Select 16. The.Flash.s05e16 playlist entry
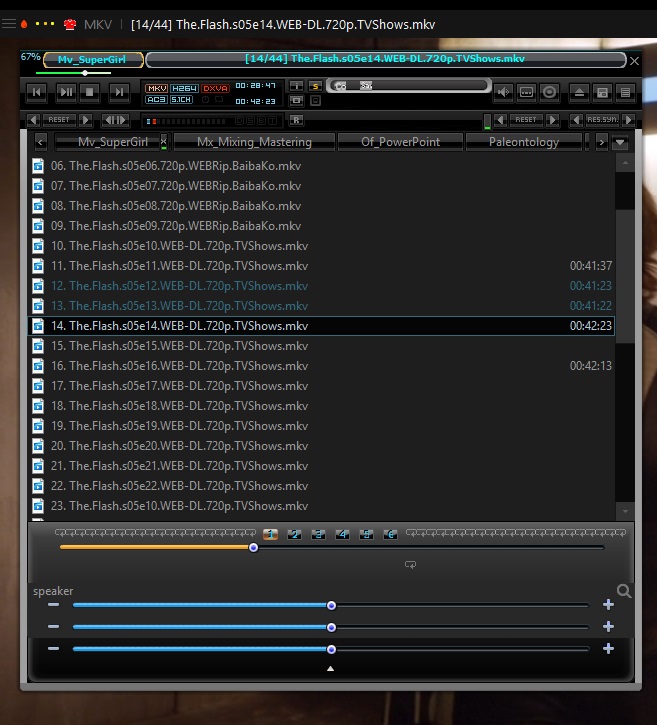The width and height of the screenshot is (657, 725). pyautogui.click(x=180, y=366)
